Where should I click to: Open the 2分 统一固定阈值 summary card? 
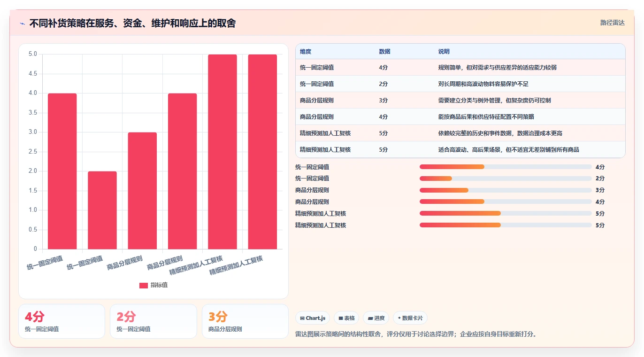(153, 321)
